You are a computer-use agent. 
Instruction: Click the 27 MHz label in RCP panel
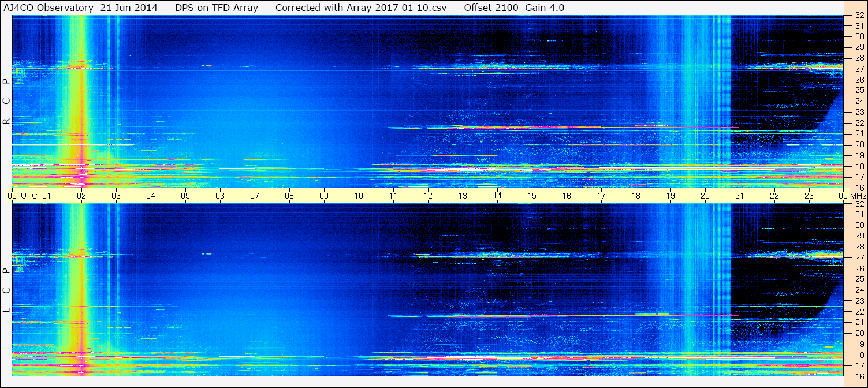[859, 69]
